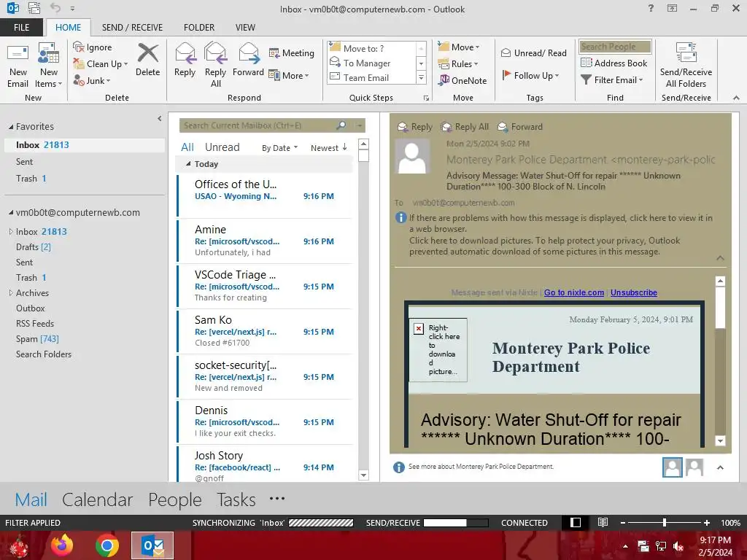
Task: Click the Reply All ribbon icon
Action: [215, 52]
